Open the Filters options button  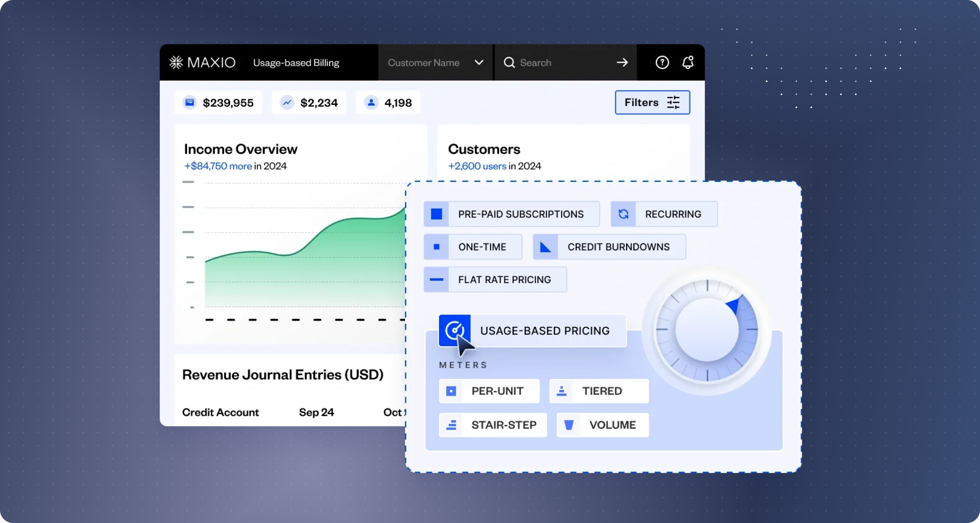point(652,102)
